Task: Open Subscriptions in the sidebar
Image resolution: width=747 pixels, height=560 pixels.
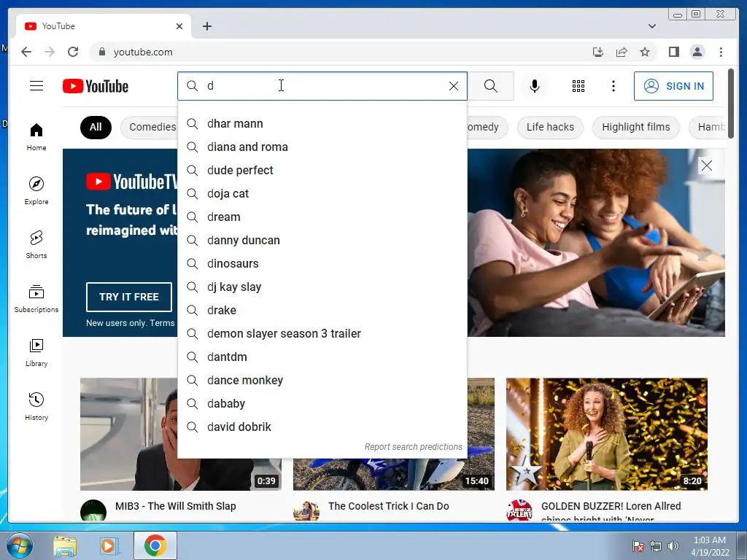Action: (x=36, y=298)
